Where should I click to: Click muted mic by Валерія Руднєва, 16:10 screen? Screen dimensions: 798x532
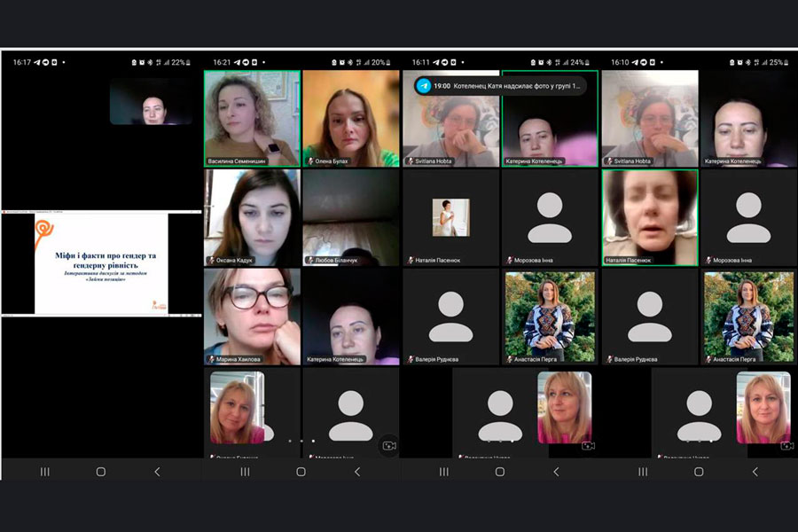click(609, 359)
